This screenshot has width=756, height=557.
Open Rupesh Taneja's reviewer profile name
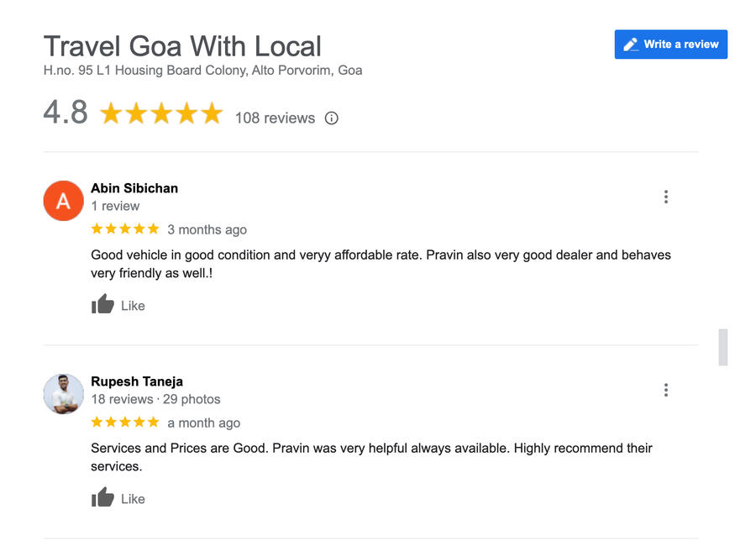pyautogui.click(x=137, y=381)
